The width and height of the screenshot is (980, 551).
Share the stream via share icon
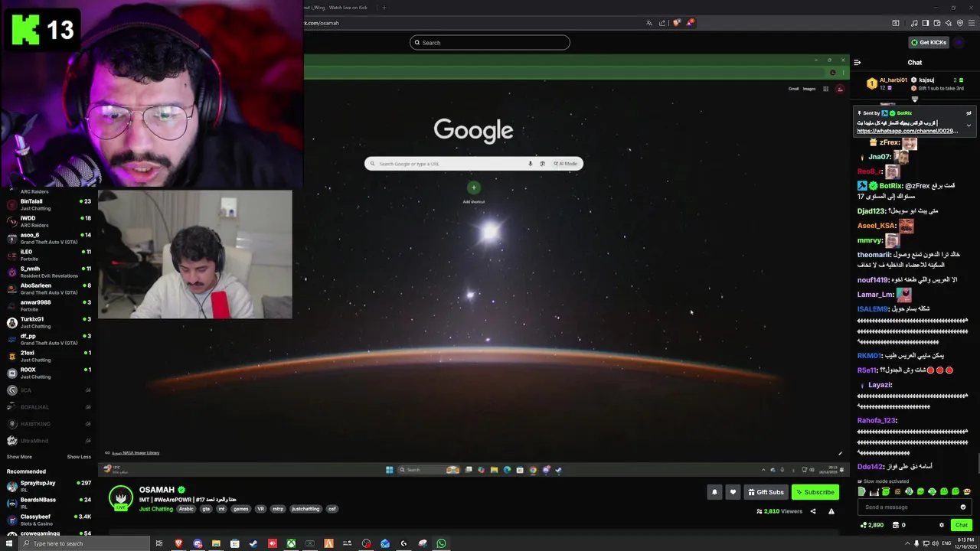813,511
